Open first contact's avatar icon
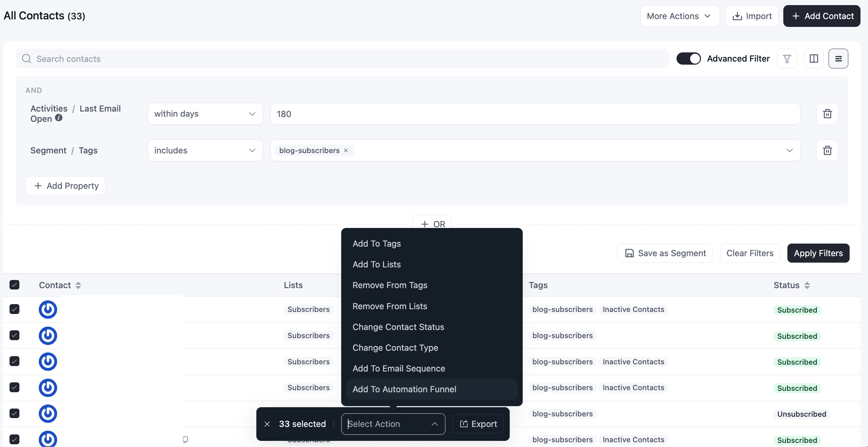Screen dimensions: 868x447 coord(48,310)
